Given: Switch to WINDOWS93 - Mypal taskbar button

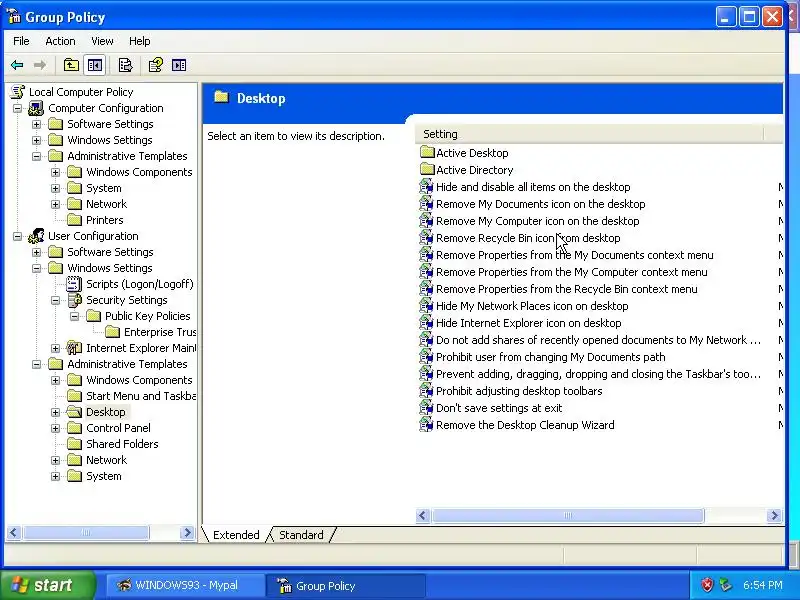Looking at the screenshot, I should point(186,585).
